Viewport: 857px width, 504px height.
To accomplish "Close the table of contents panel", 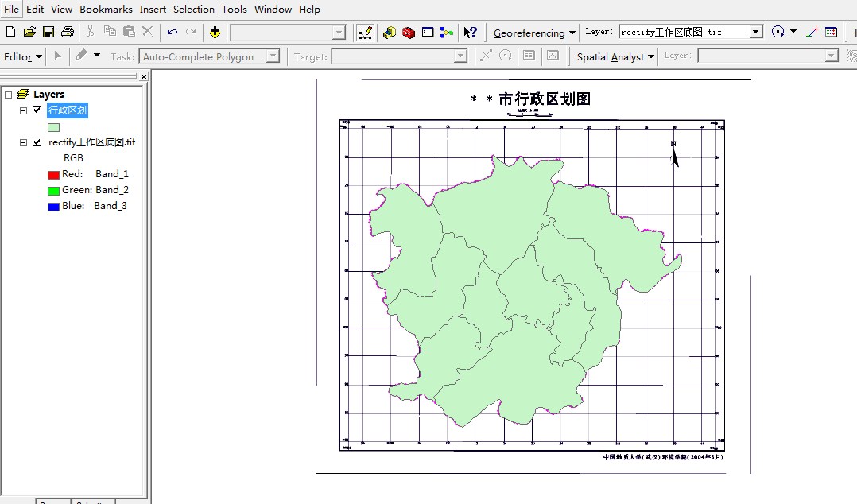I will (x=144, y=76).
